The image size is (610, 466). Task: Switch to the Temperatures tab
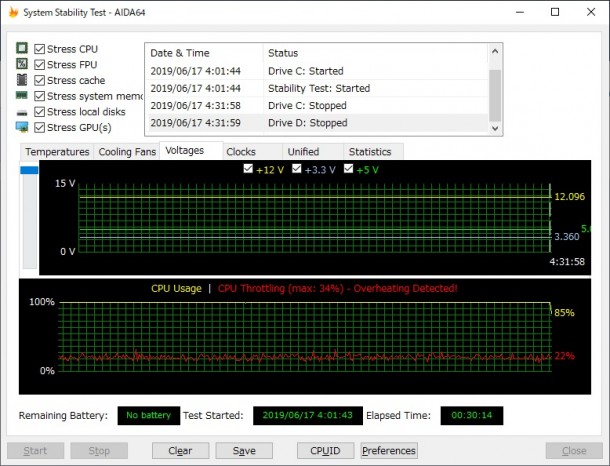point(57,152)
